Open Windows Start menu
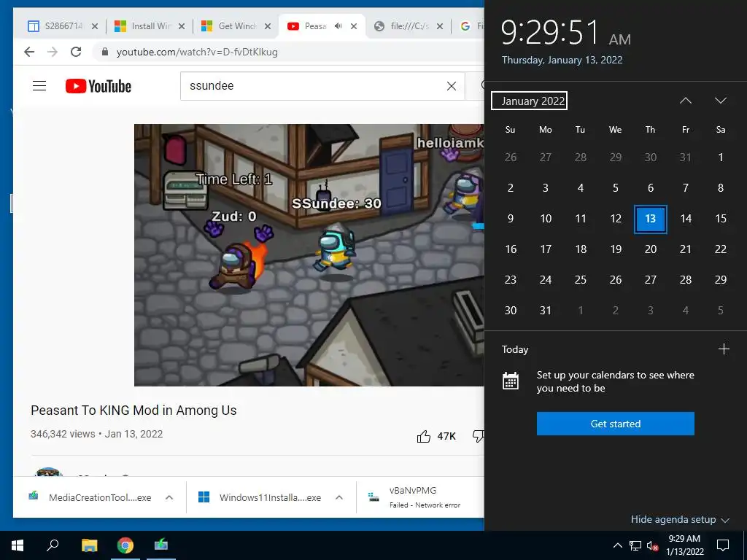This screenshot has height=560, width=747. [18, 545]
